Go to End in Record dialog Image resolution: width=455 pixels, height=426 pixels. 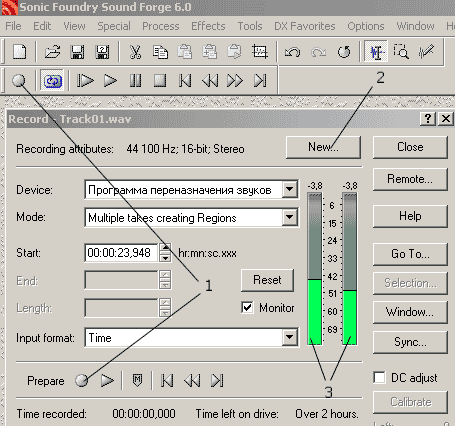(217, 380)
